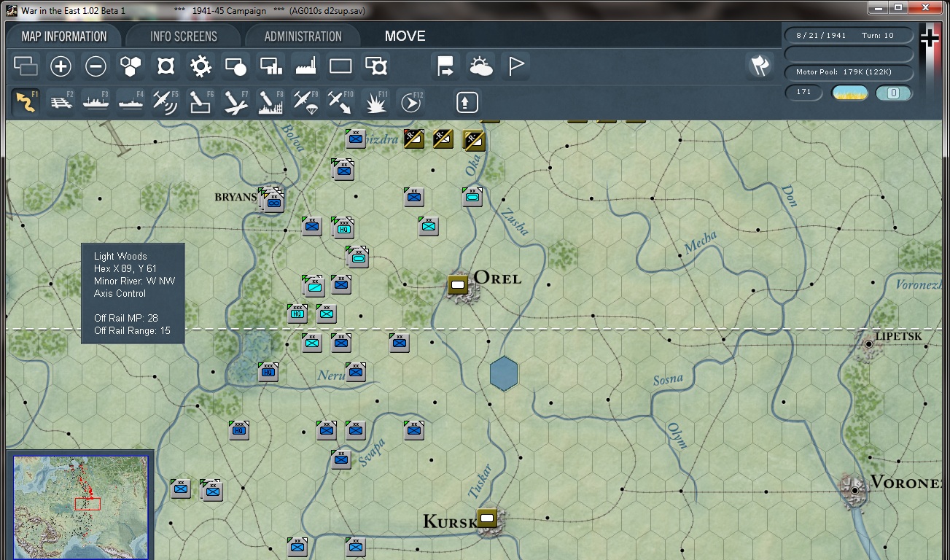Image resolution: width=950 pixels, height=560 pixels.
Task: Click the rectangle-with-circle toolbar icon
Action: [x=235, y=67]
